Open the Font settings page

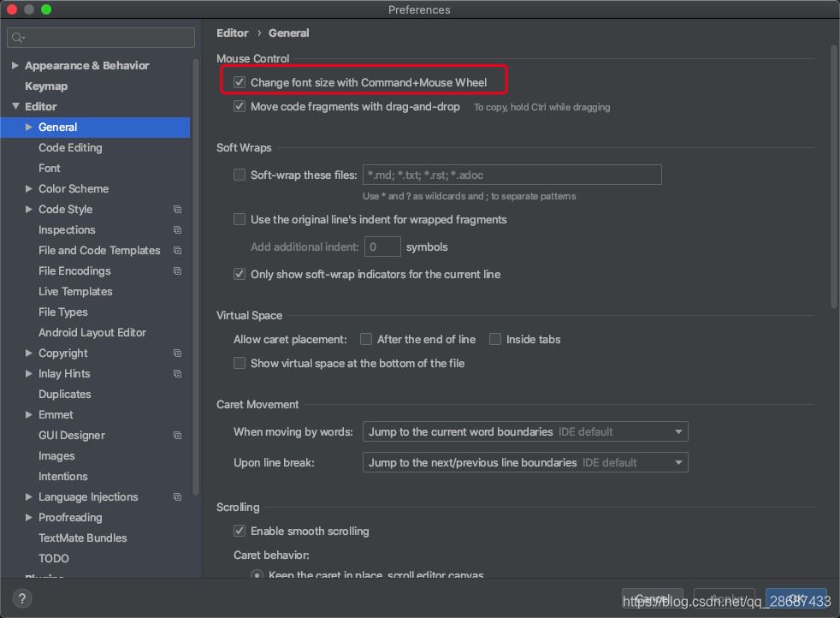click(x=50, y=169)
